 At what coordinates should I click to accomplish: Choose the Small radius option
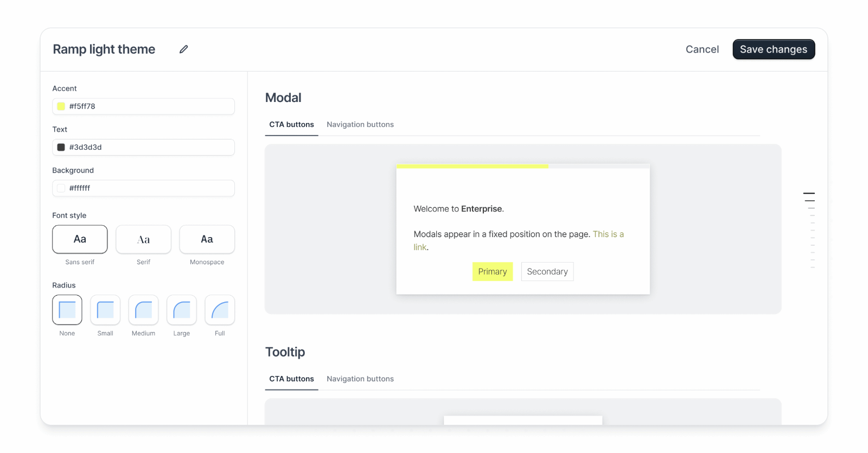(105, 310)
